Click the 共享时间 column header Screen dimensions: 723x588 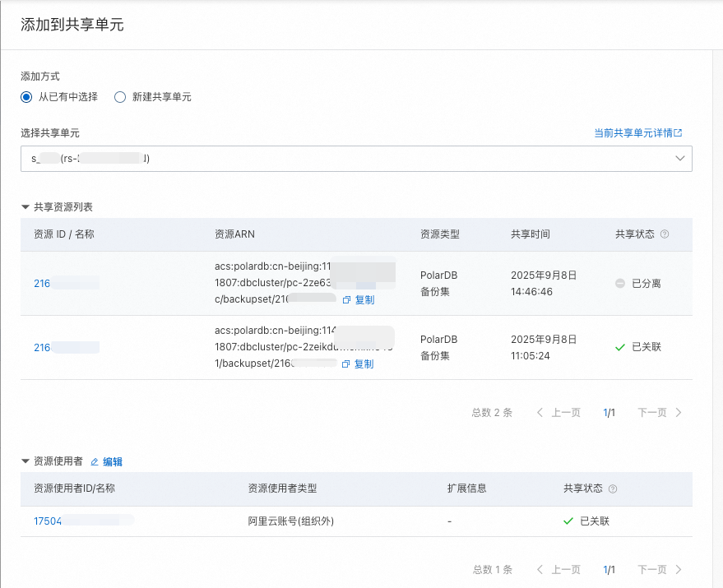[x=531, y=234]
